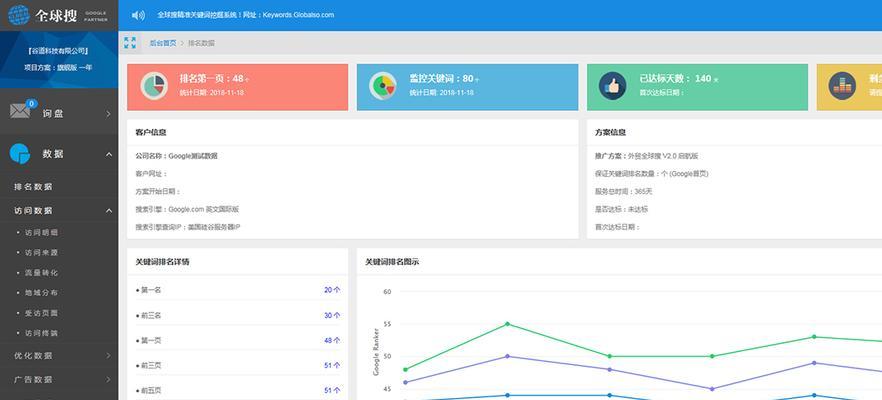Expand the 询盘 menu chevron
Image resolution: width=882 pixels, height=400 pixels.
pyautogui.click(x=109, y=114)
